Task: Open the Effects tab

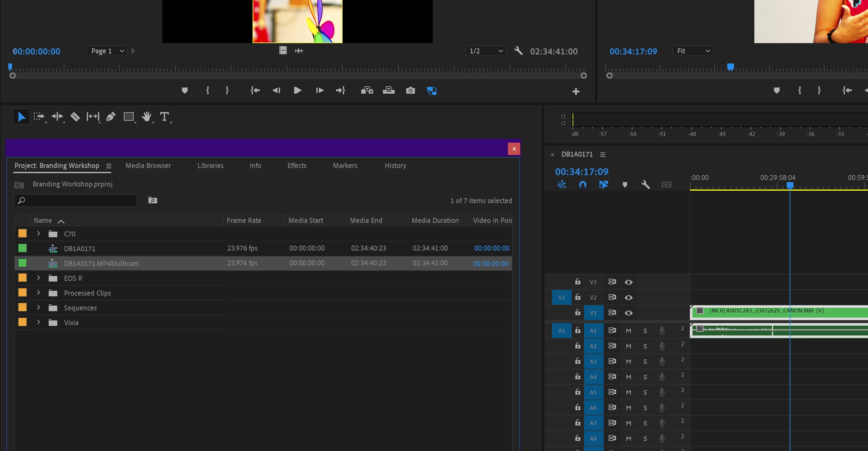Action: 297,165
